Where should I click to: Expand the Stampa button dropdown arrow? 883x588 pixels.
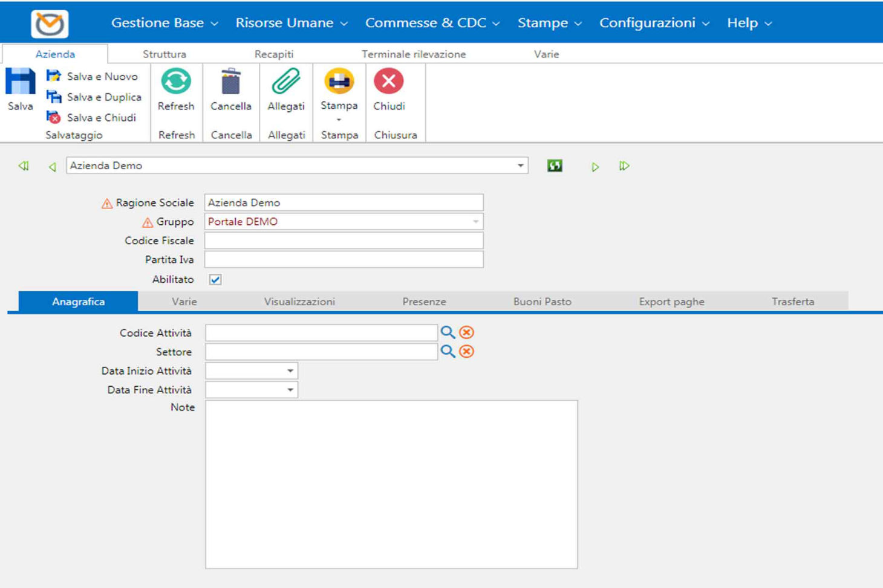click(339, 120)
